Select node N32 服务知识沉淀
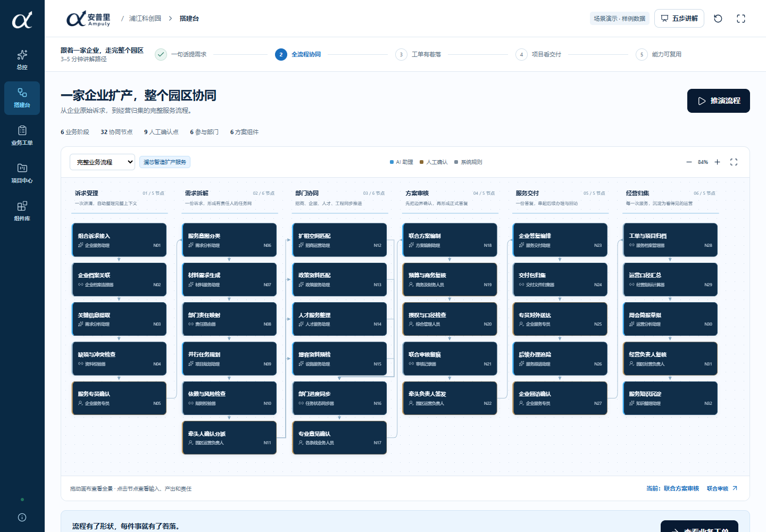This screenshot has width=766, height=532. (670, 398)
